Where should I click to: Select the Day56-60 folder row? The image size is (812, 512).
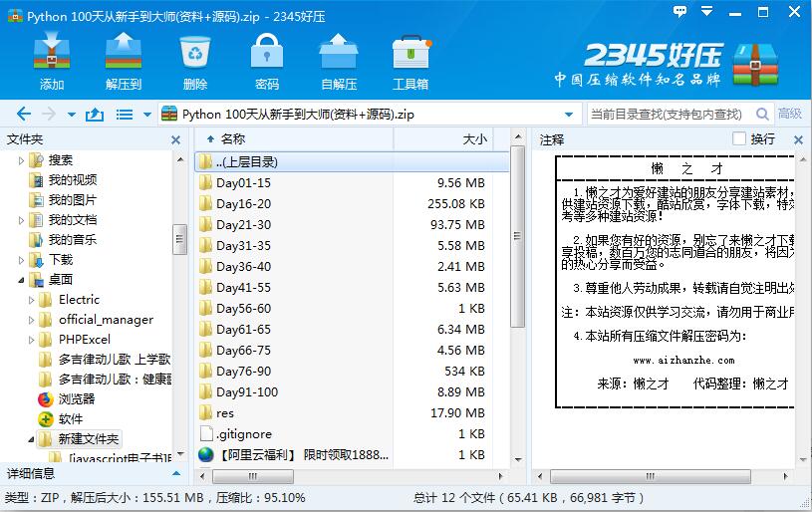(x=352, y=309)
